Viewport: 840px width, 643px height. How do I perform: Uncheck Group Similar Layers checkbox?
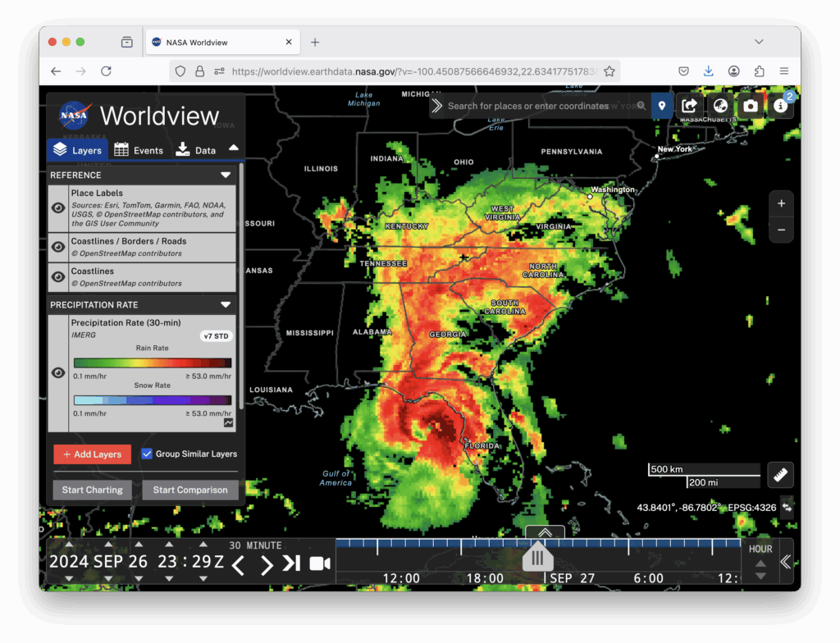147,454
